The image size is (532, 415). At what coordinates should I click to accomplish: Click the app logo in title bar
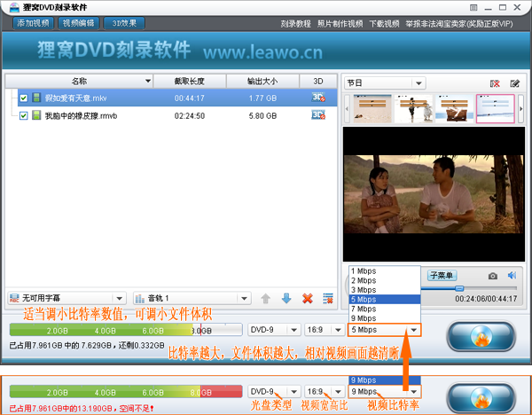pos(14,7)
